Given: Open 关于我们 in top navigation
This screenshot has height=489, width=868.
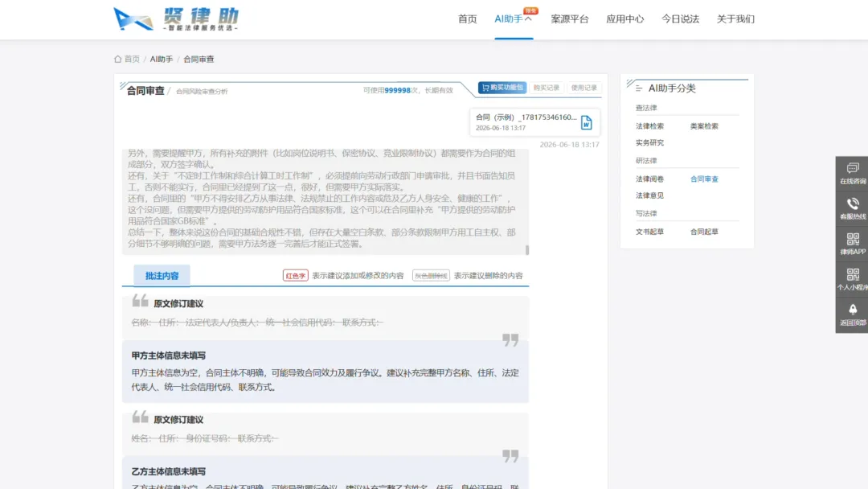Looking at the screenshot, I should click(x=735, y=18).
